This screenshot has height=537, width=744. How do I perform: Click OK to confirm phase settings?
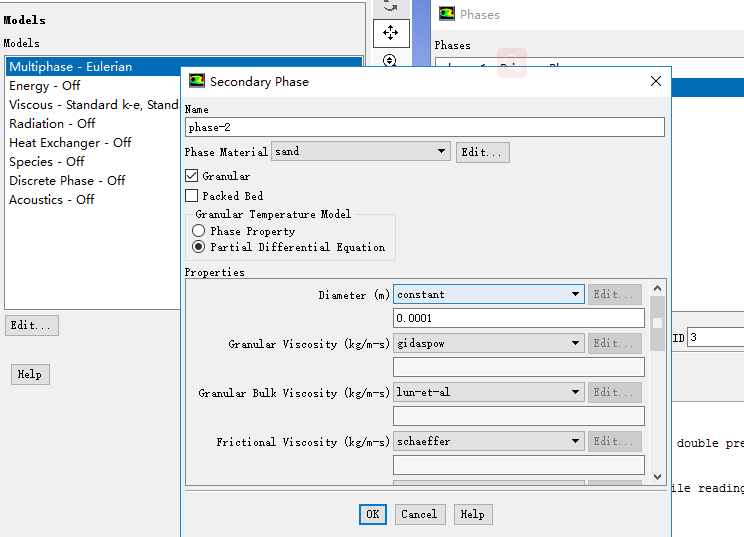372,514
